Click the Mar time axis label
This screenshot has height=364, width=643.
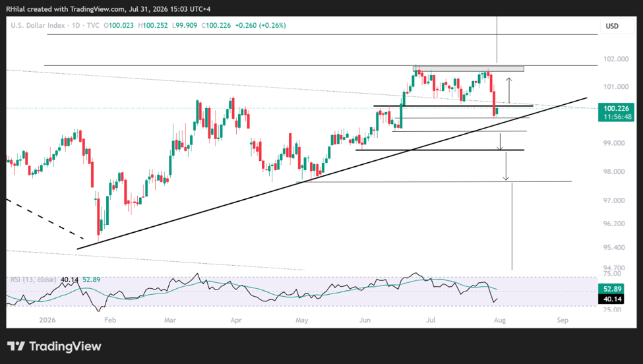169,320
